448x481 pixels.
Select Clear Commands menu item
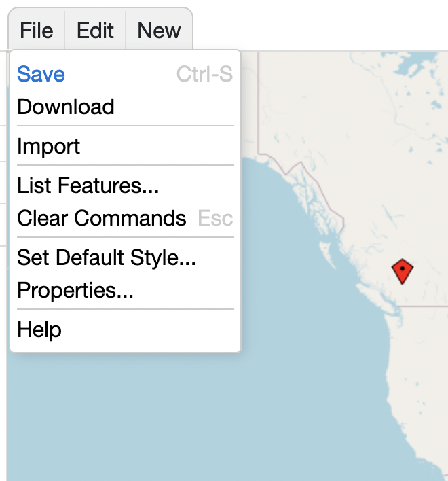pos(102,218)
